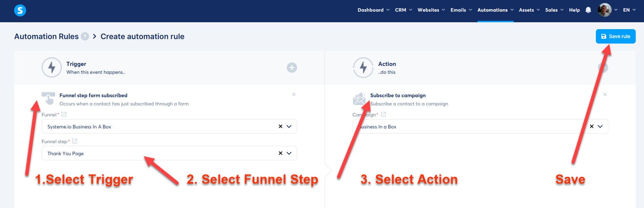644x208 pixels.
Task: Click the Systeme.io S logo
Action: [x=20, y=10]
